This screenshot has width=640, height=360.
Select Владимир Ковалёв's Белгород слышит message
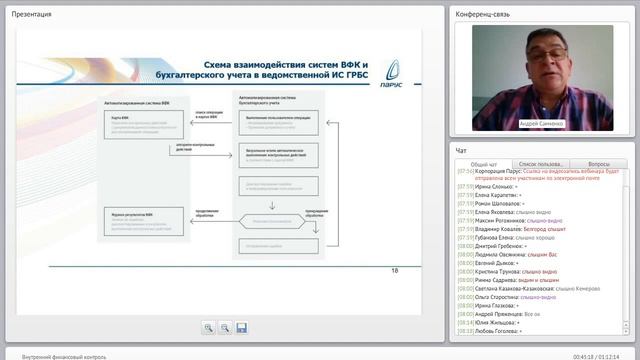pyautogui.click(x=511, y=229)
